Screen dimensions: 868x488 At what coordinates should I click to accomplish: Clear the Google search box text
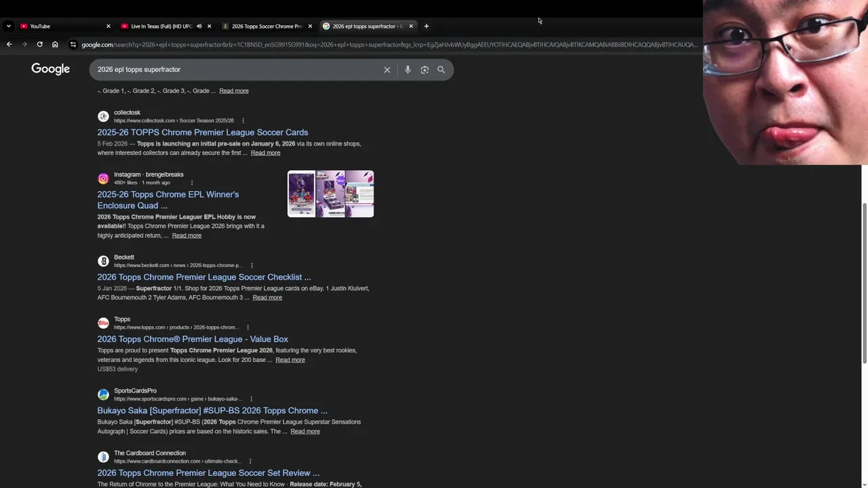pos(387,69)
